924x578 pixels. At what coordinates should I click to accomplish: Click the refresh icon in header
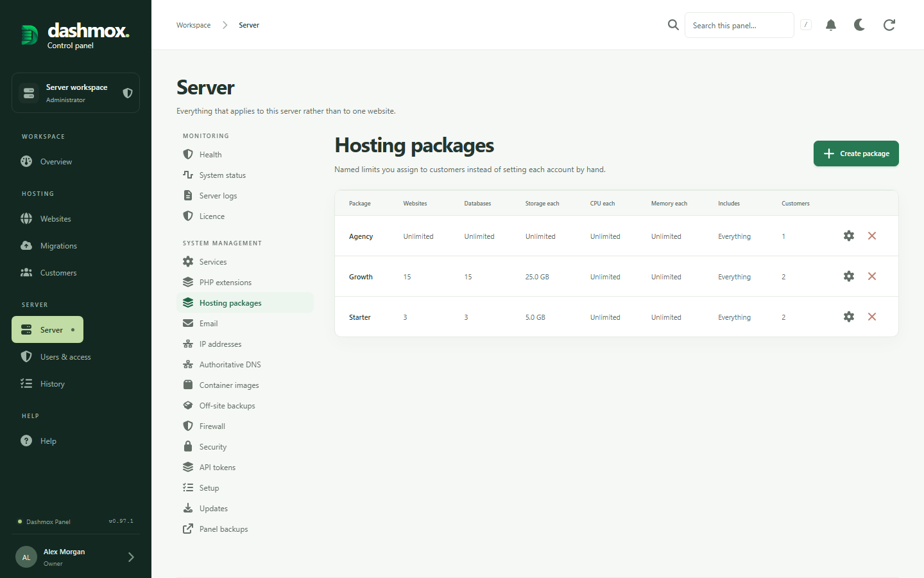pyautogui.click(x=889, y=25)
